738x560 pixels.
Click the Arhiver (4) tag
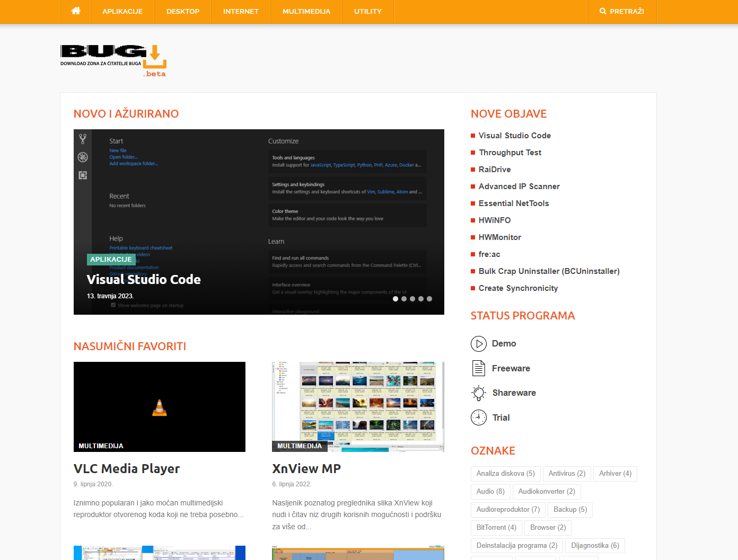[x=615, y=474]
